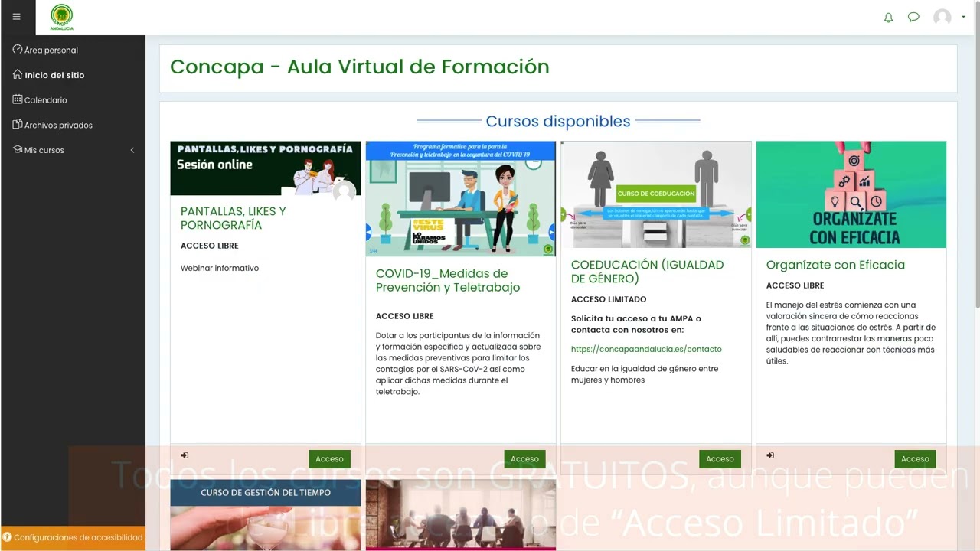Click Acceso button for Coeducación course
The width and height of the screenshot is (980, 551).
pyautogui.click(x=720, y=459)
